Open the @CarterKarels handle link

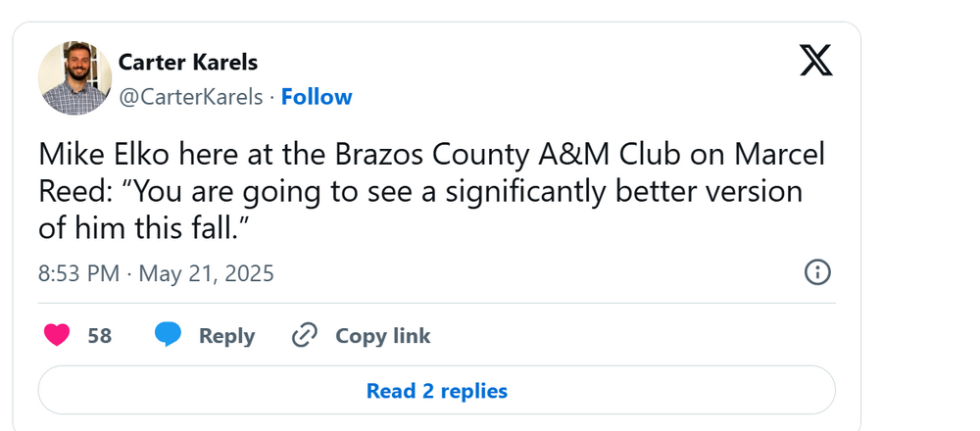click(190, 97)
